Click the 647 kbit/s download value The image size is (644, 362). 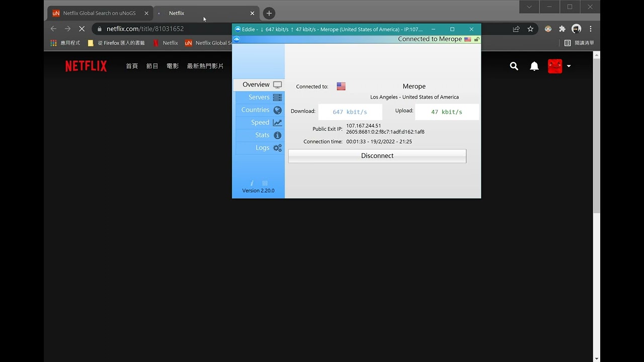click(350, 112)
